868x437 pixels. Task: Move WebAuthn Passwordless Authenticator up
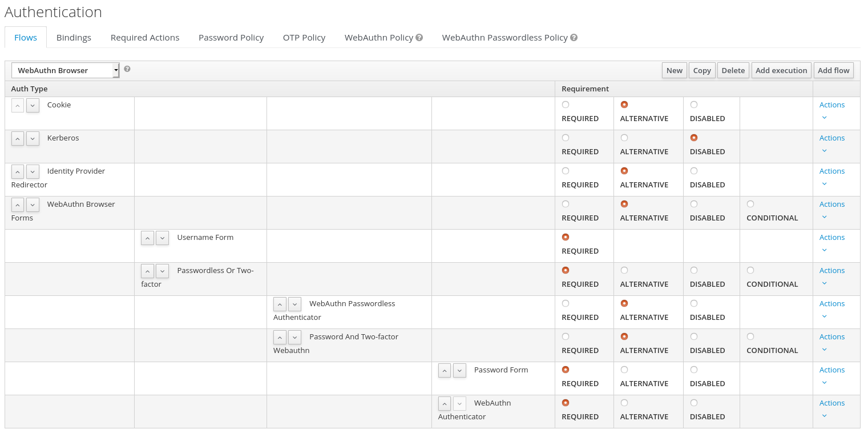[x=280, y=304]
